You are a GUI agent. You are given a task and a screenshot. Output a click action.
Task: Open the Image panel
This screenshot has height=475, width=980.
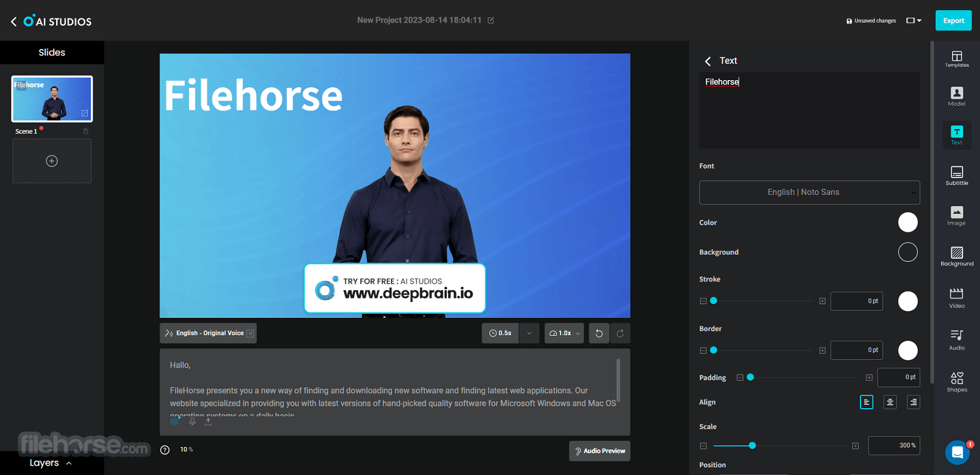[x=957, y=216]
